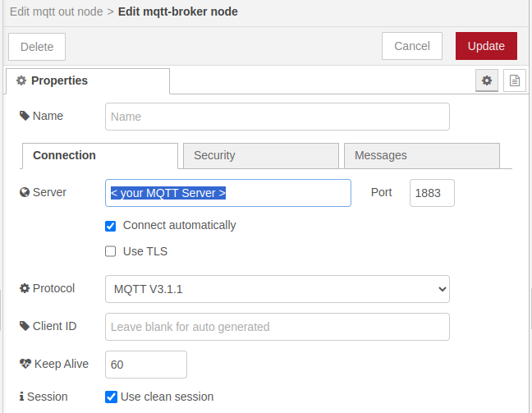Click the heartbeat icon beside Keep Alive
This screenshot has height=413, width=532.
pos(25,364)
